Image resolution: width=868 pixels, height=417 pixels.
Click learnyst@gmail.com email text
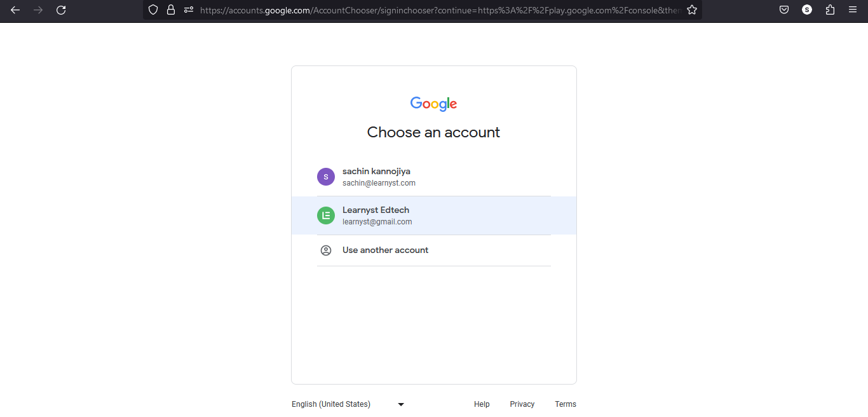tap(377, 222)
